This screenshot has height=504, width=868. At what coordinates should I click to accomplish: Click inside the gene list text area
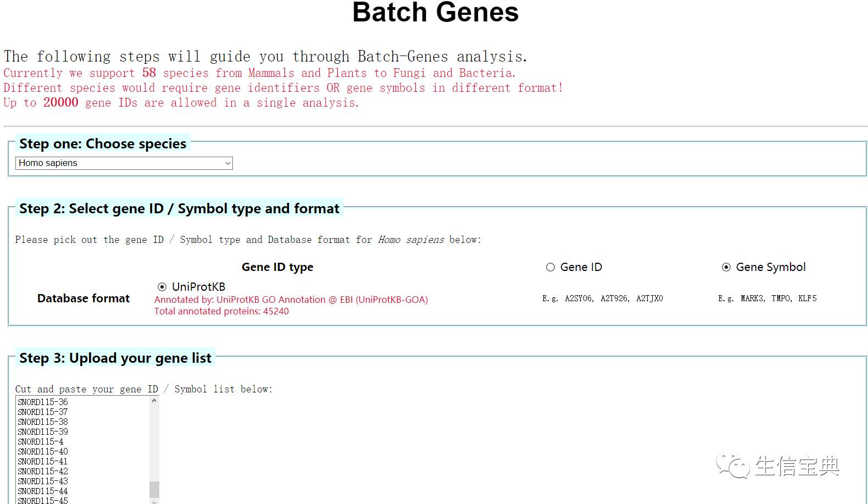tap(82, 450)
